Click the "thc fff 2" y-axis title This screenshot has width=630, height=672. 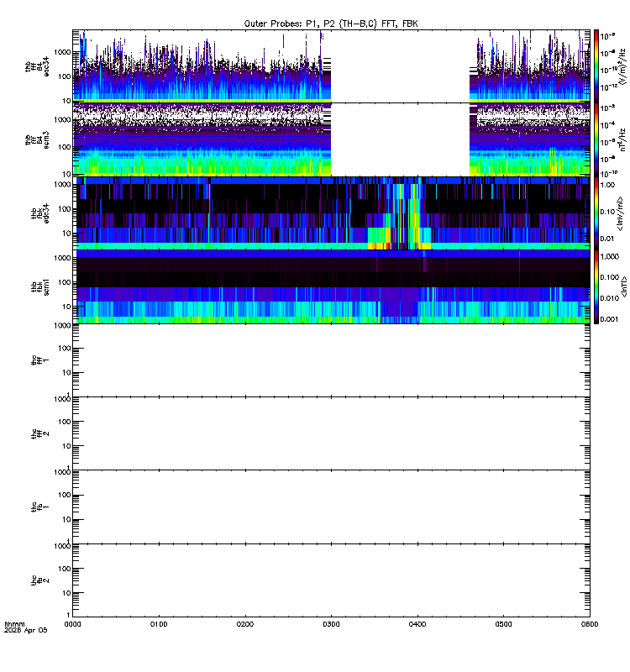(x=40, y=433)
